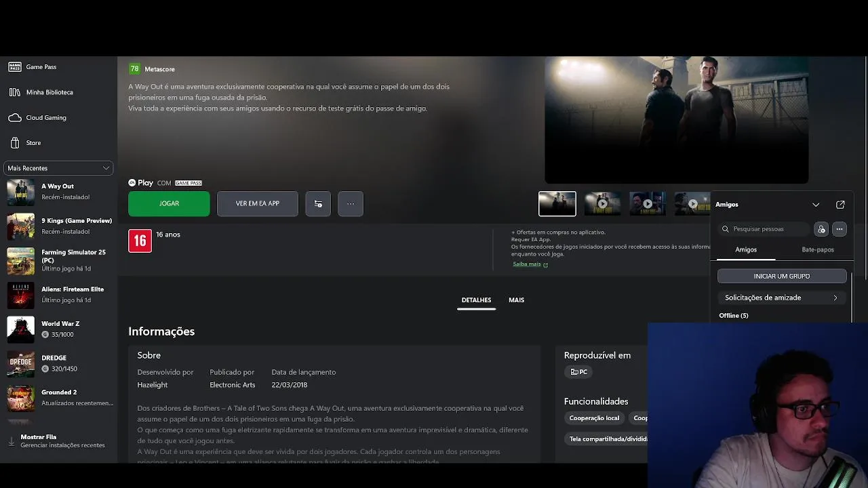
Task: Expand Solicitações de amizade row
Action: (x=781, y=298)
